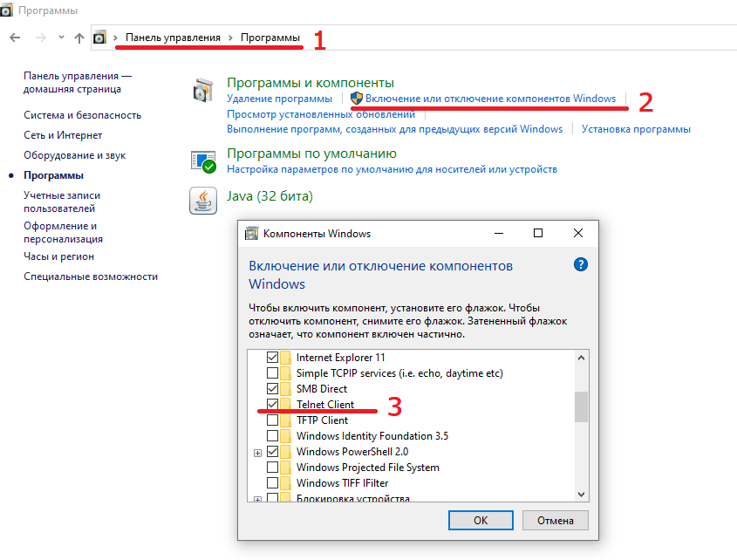Click the Up one level arrow
The height and width of the screenshot is (560, 737).
coord(79,38)
